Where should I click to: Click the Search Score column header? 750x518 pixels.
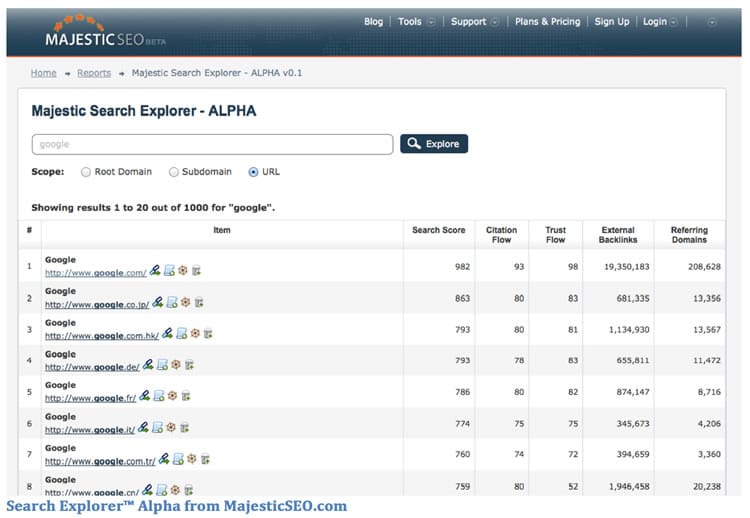tap(439, 230)
